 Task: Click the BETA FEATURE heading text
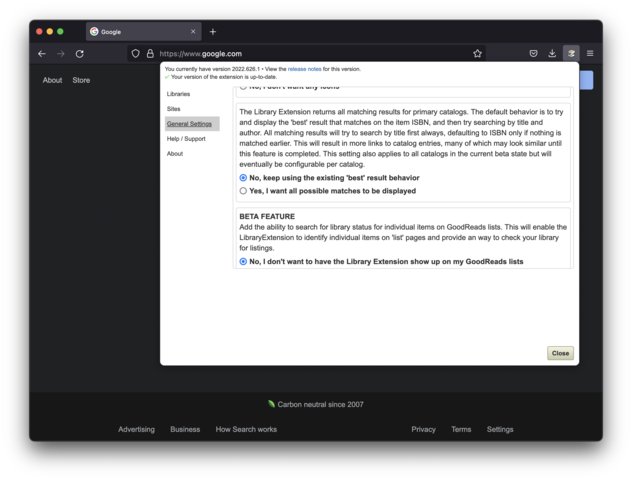click(267, 216)
